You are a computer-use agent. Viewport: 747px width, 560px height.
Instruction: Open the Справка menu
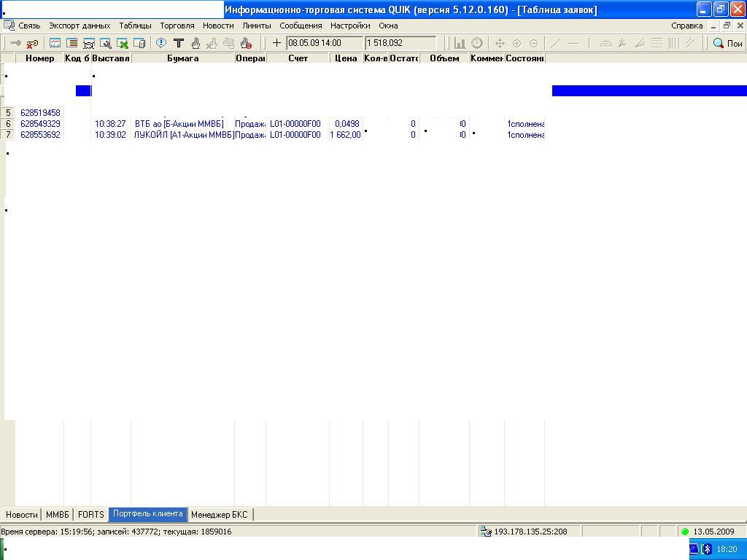tap(687, 26)
